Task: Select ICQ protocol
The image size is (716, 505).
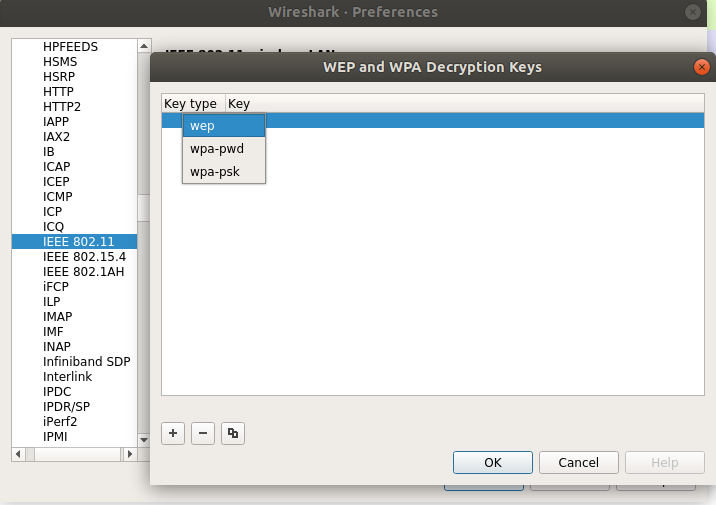Action: pos(53,227)
